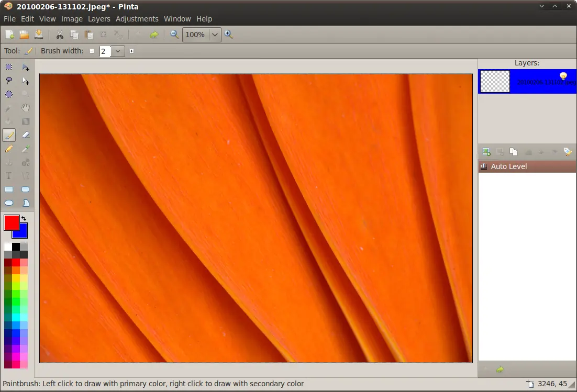The image size is (577, 392).
Task: Swap primary and secondary colors
Action: [24, 218]
